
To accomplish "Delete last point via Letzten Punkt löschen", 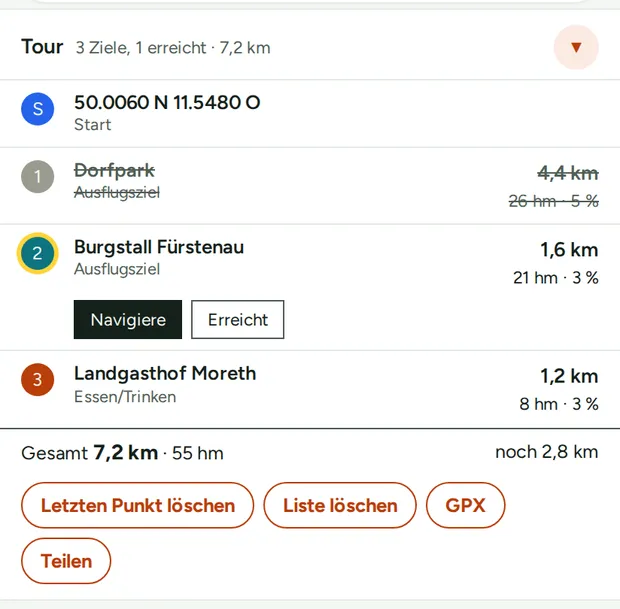I will point(138,505).
